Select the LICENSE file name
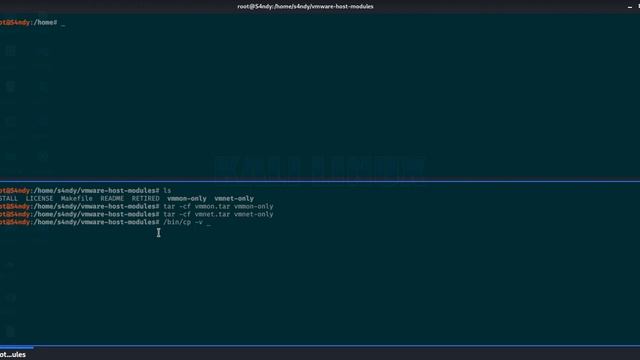This screenshot has height=360, width=640. pyautogui.click(x=40, y=199)
